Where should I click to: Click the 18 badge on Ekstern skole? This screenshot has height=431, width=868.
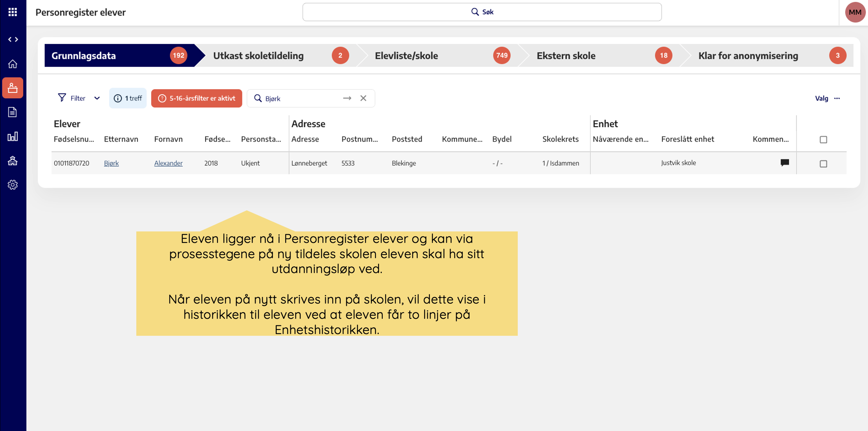point(664,55)
